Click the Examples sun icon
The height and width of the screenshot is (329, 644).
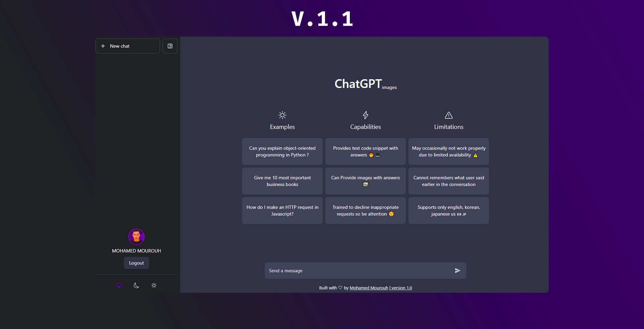pyautogui.click(x=282, y=115)
